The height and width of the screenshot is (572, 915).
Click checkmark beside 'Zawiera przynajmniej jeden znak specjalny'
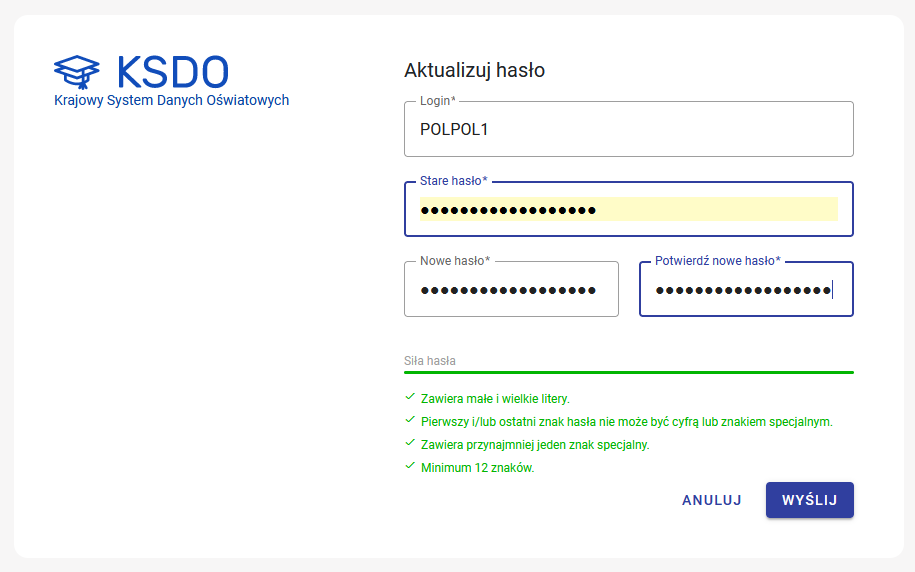tap(409, 443)
